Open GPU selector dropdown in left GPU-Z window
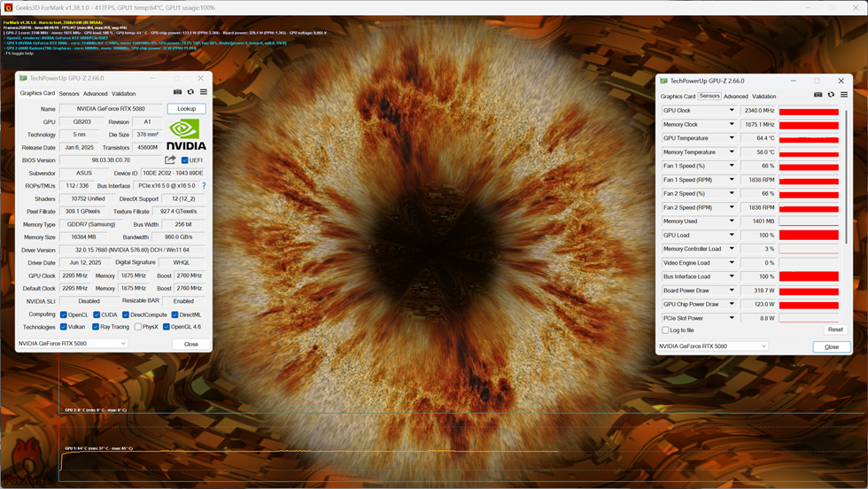This screenshot has height=489, width=868. coord(73,344)
